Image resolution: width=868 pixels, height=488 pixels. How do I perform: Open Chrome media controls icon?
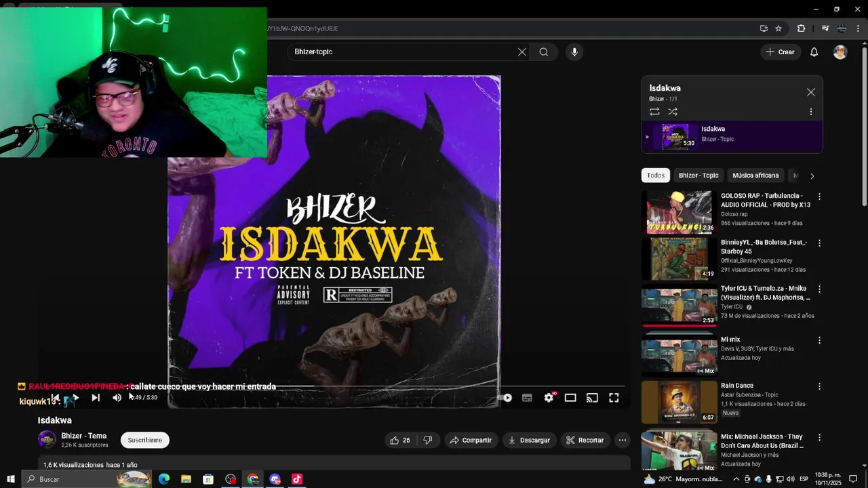(825, 28)
